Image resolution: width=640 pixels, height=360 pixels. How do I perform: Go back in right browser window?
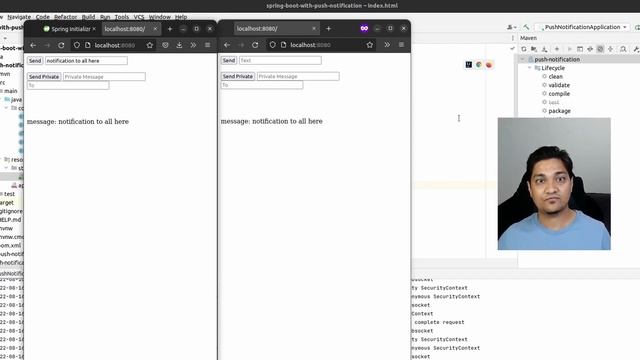227,45
